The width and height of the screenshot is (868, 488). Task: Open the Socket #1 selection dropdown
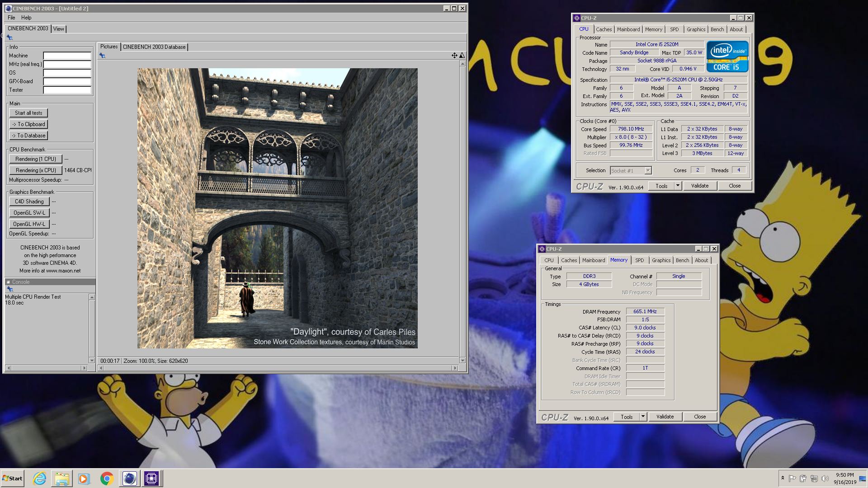[x=648, y=171]
